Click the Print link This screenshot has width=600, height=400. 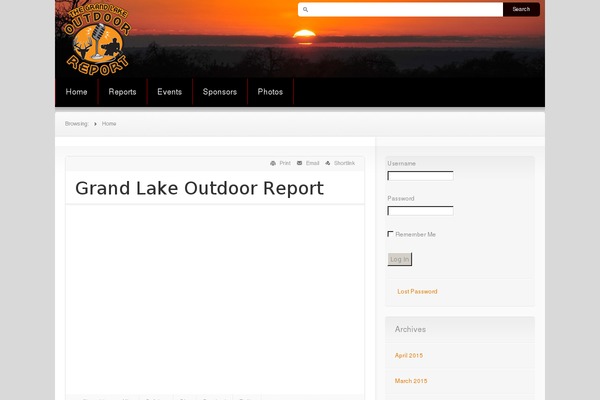[x=285, y=163]
